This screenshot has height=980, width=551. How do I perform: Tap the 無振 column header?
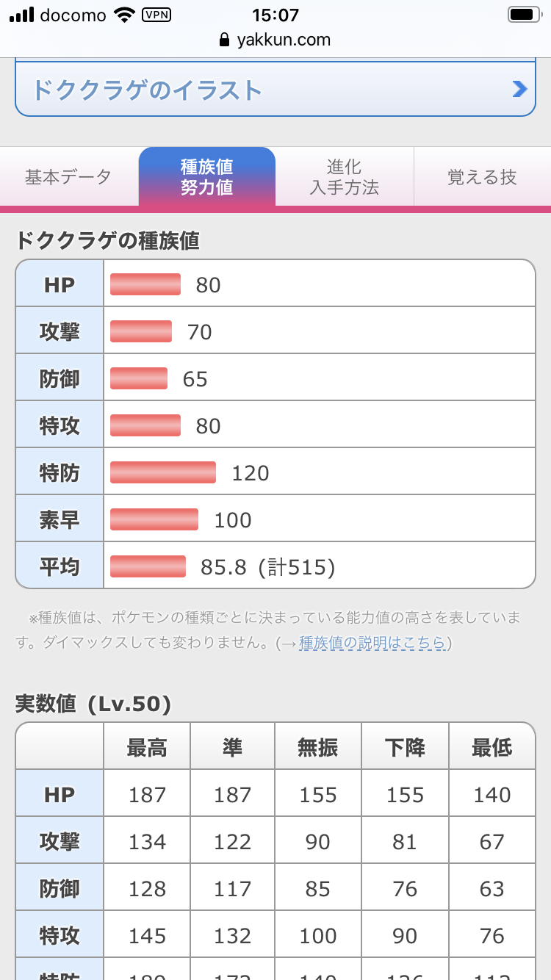[318, 747]
